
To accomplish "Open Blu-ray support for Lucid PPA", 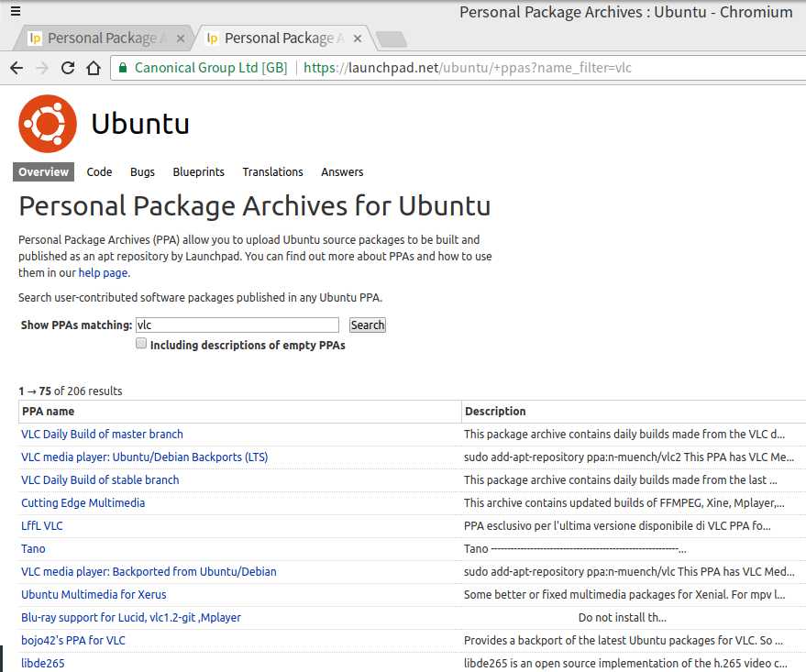I will point(131,618).
